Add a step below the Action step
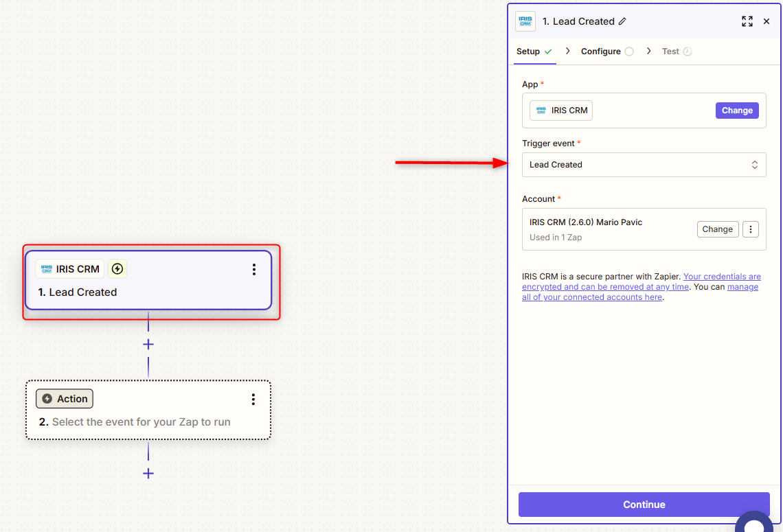Screen dimensions: 783x532 tap(148, 473)
